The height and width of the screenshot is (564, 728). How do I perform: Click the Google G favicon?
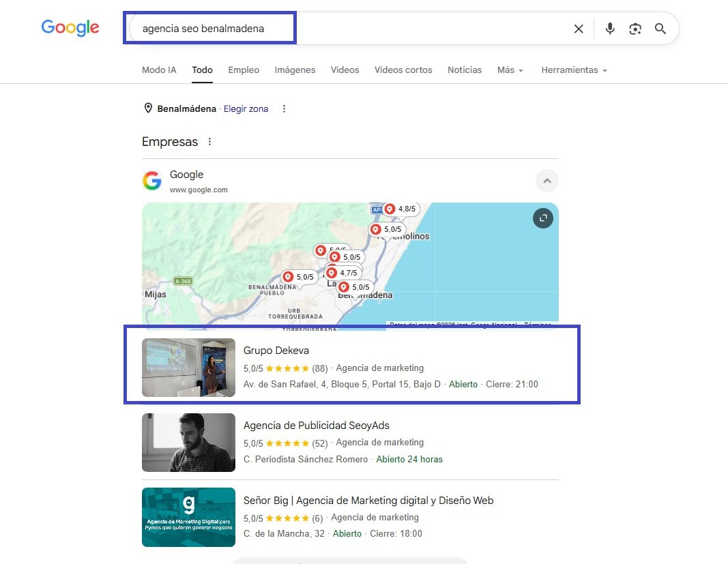coord(152,181)
